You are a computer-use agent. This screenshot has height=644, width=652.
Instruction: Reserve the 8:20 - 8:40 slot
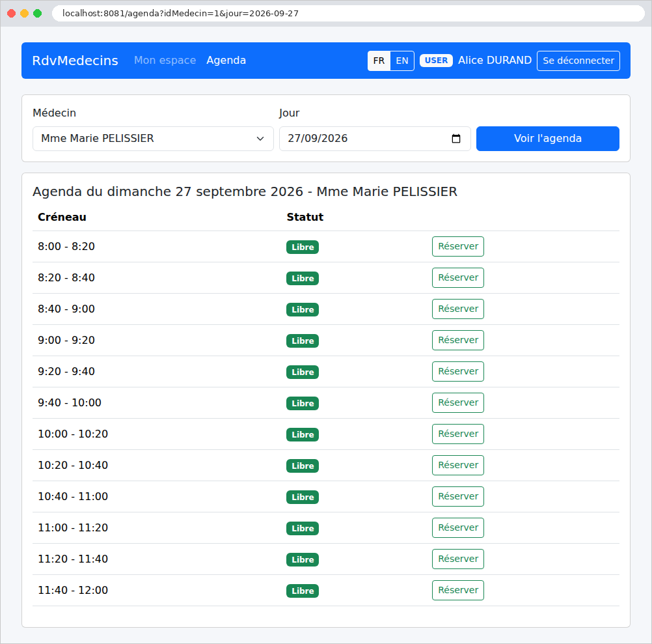click(x=458, y=277)
